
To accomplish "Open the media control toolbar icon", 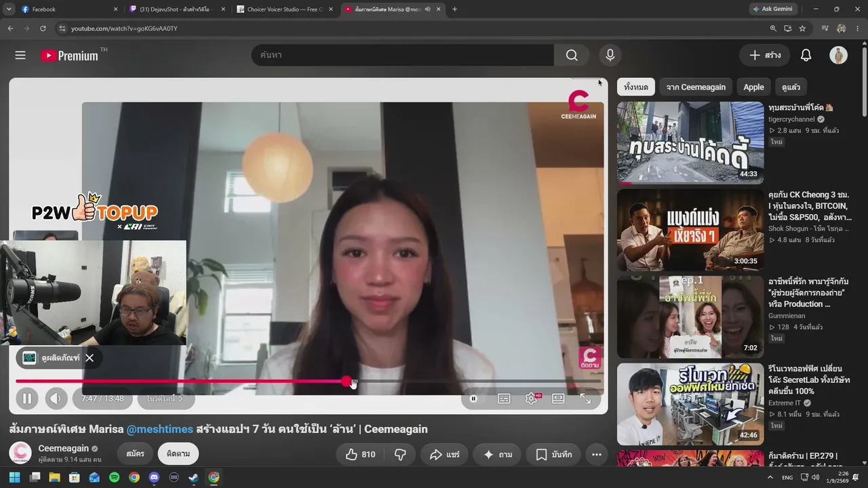I will (x=825, y=28).
